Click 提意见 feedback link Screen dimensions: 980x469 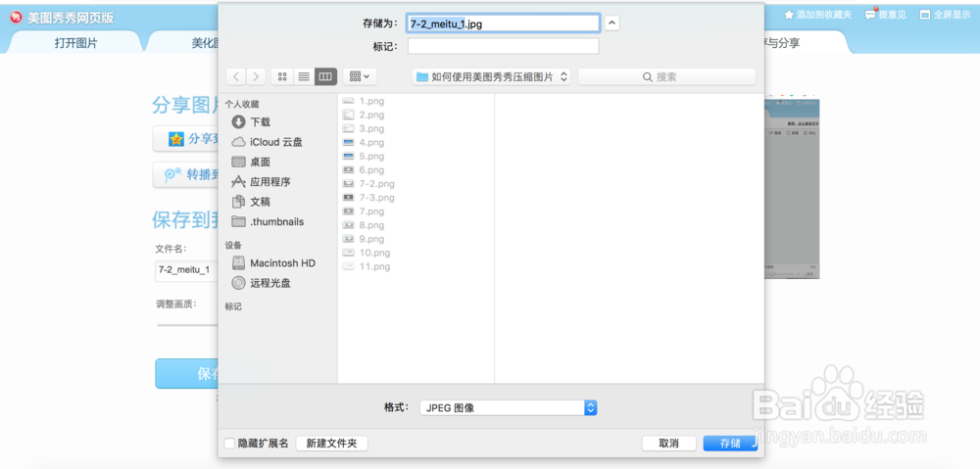(886, 15)
